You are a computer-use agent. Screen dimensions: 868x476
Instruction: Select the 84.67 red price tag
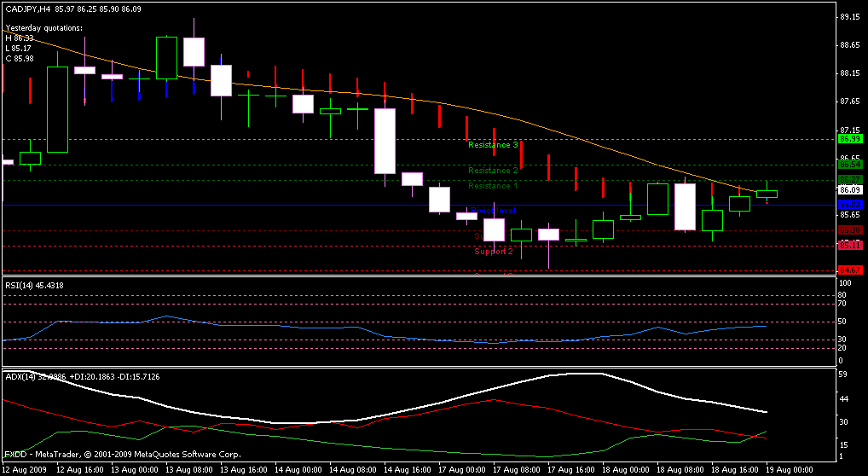click(x=848, y=270)
